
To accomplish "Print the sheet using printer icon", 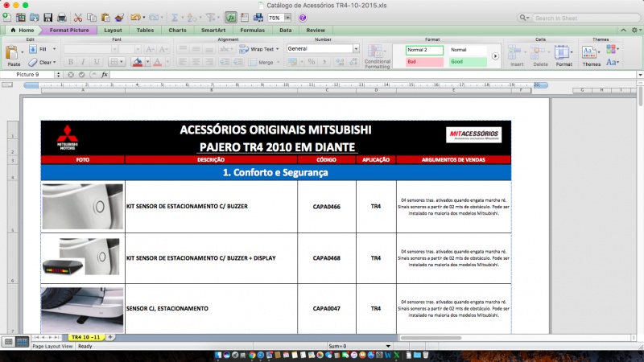I will click(x=62, y=18).
